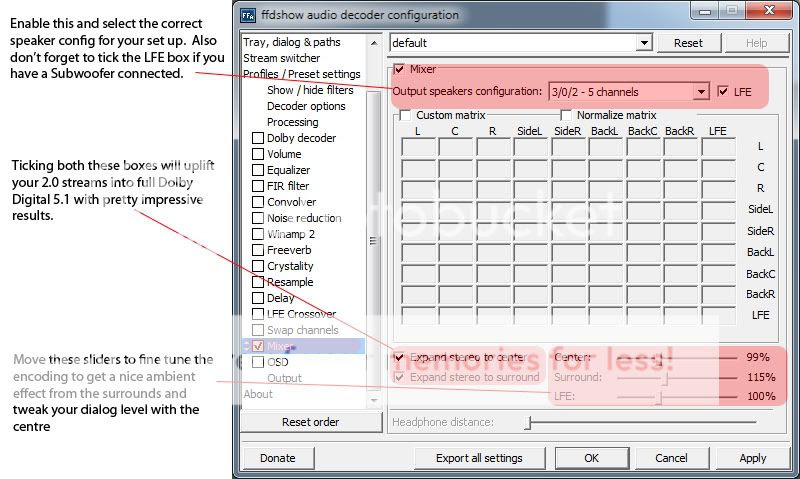800x479 pixels.
Task: Tick the Delay checkbox
Action: [x=258, y=298]
